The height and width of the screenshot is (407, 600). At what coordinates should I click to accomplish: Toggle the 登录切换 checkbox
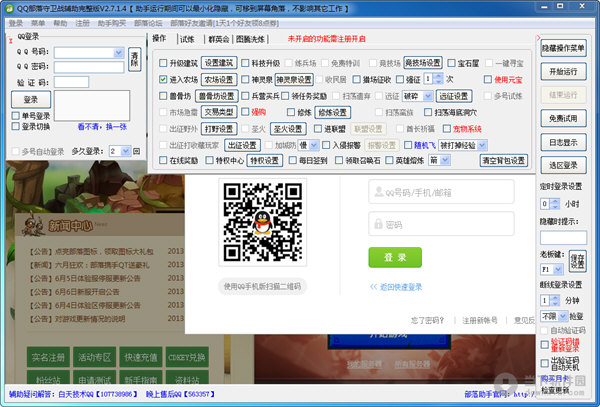tap(16, 126)
